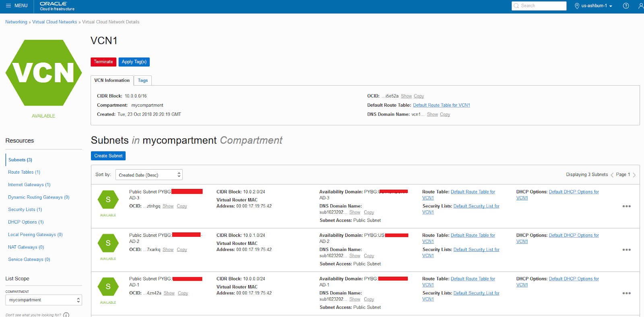The image size is (644, 317).
Task: Go to next page arrow
Action: click(x=634, y=175)
